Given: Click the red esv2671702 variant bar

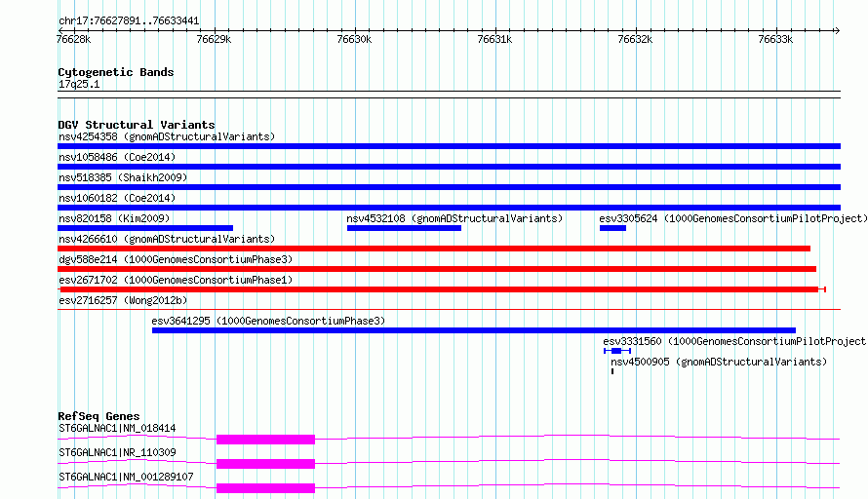Looking at the screenshot, I should [x=442, y=289].
